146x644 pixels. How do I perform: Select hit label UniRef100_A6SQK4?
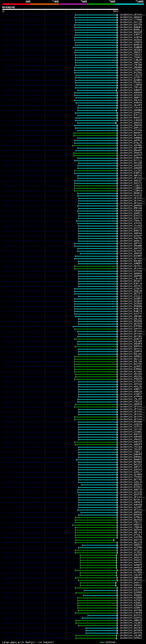(x=131, y=50)
